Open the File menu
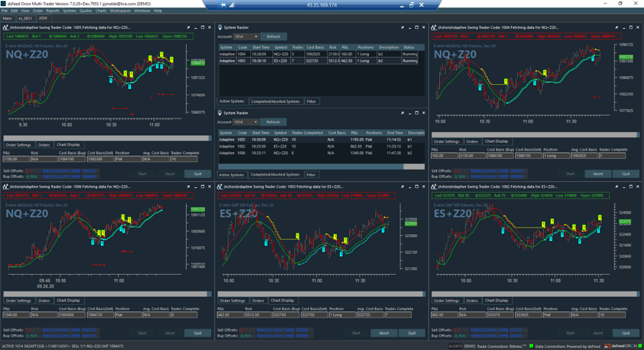The image size is (644, 350). tap(5, 10)
